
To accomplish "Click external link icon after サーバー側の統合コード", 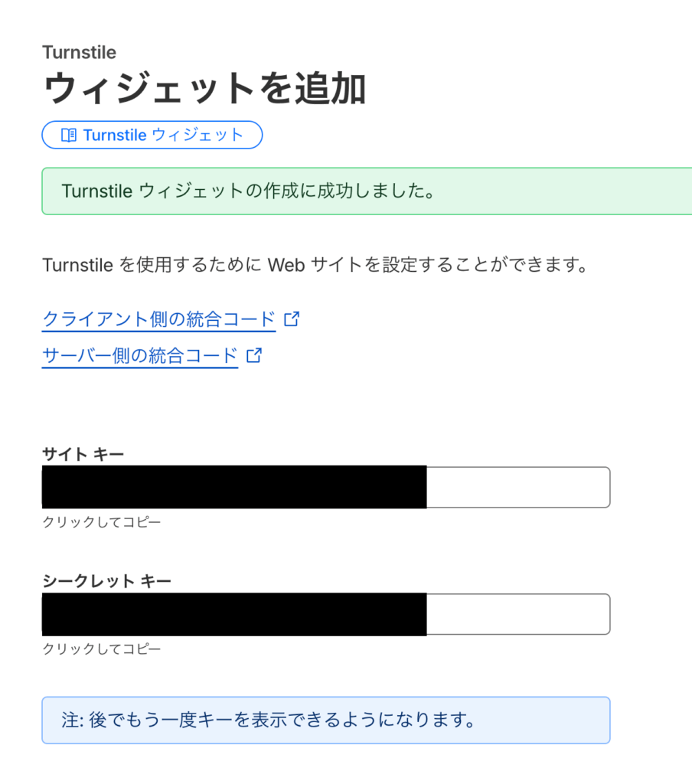I will (254, 355).
